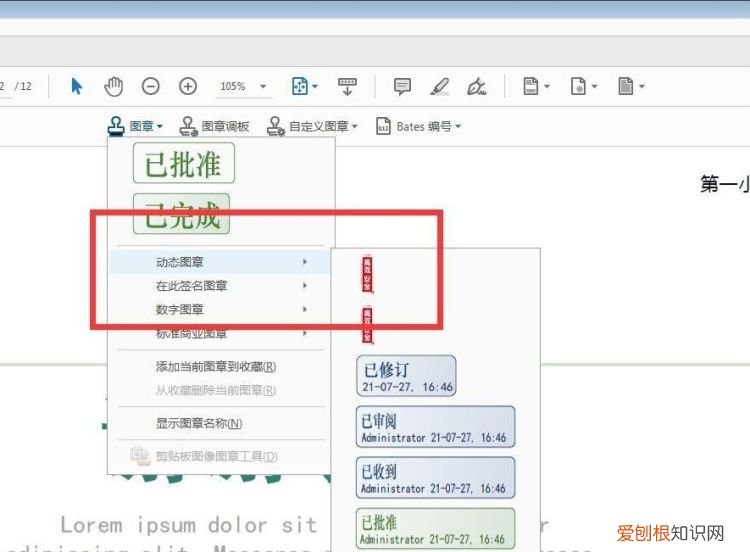Open the Bates 编号 dropdown
The height and width of the screenshot is (552, 750).
point(418,126)
